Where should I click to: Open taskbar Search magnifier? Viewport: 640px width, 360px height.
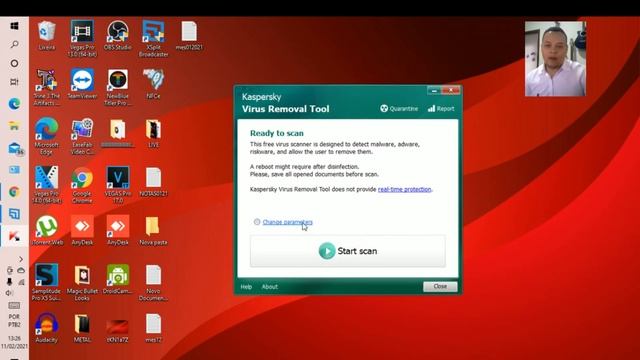click(x=14, y=44)
